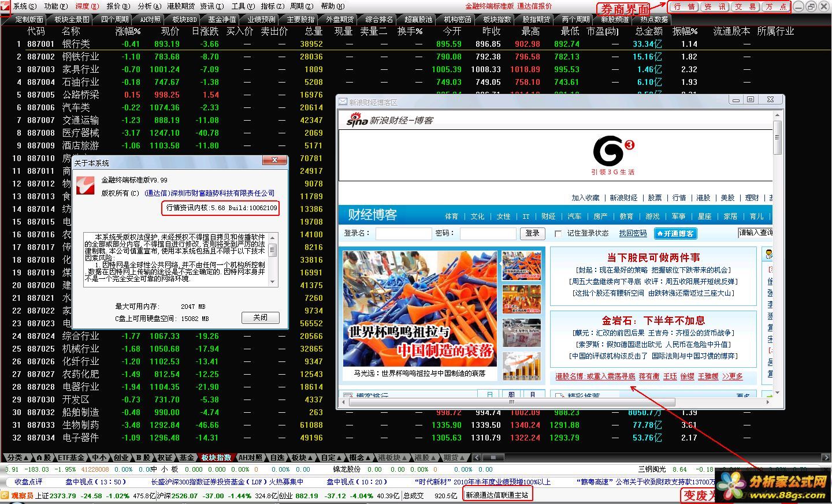The image size is (832, 504).
Task: Open the >>更多 link
Action: click(733, 376)
